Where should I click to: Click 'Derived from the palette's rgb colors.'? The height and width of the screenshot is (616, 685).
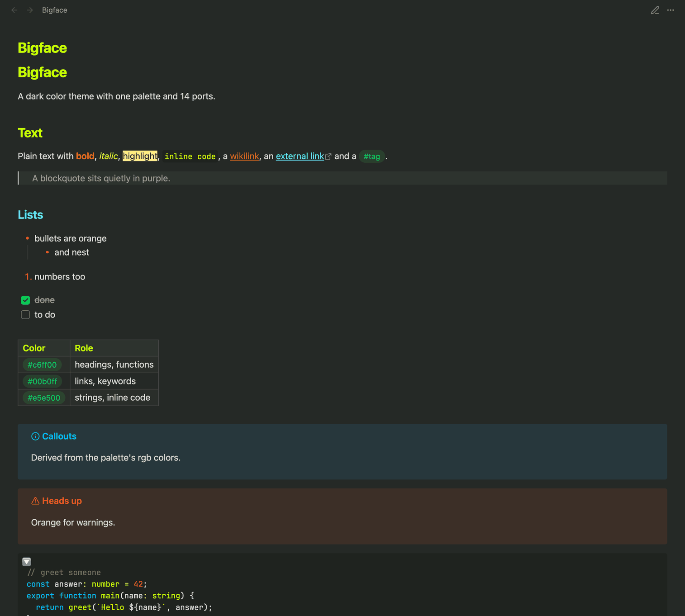106,458
